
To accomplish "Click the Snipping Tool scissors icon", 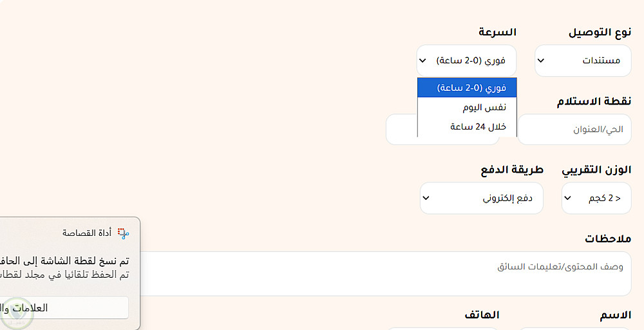I will pos(123,233).
